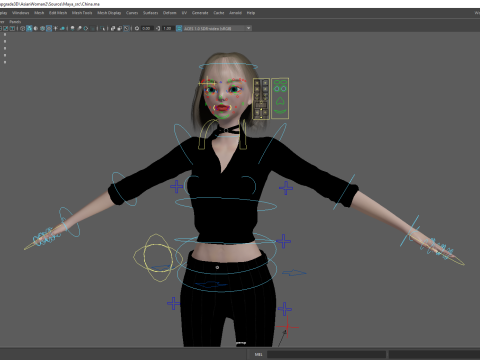Click the exposure reset icon

click(137, 28)
